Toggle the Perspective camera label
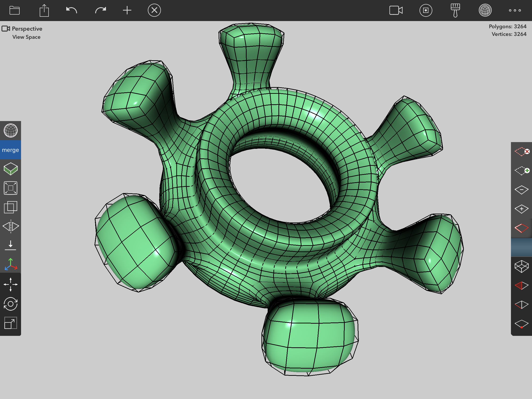Screen dimensions: 532x399 tap(27, 29)
